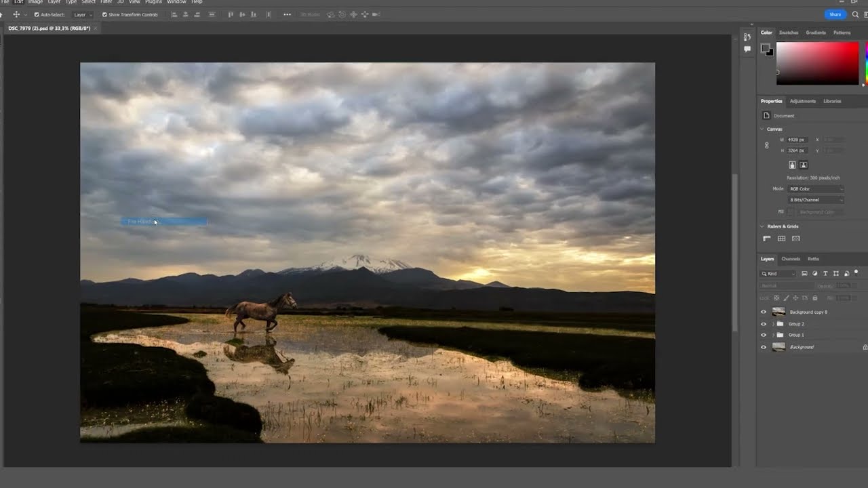Viewport: 868px width, 488px height.
Task: Open the search magnifier icon at top right
Action: tap(856, 14)
